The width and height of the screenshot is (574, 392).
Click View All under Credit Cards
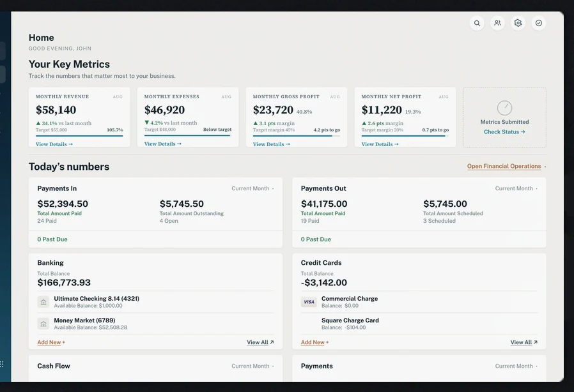pyautogui.click(x=524, y=342)
